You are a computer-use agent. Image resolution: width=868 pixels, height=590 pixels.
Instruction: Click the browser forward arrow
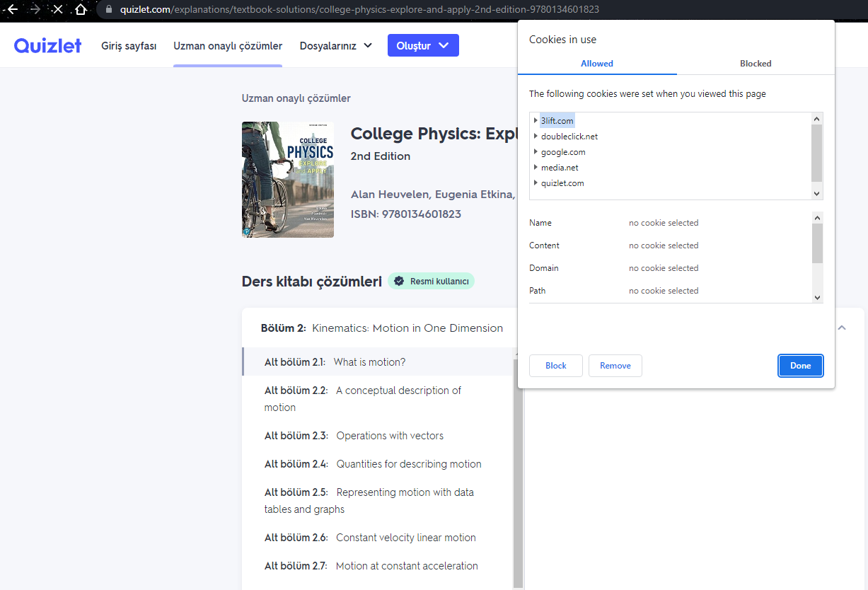pyautogui.click(x=35, y=10)
